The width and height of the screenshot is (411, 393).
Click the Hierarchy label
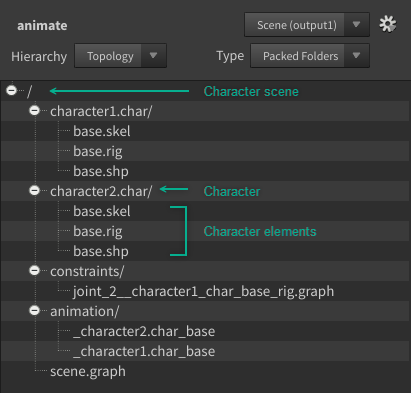pos(39,56)
